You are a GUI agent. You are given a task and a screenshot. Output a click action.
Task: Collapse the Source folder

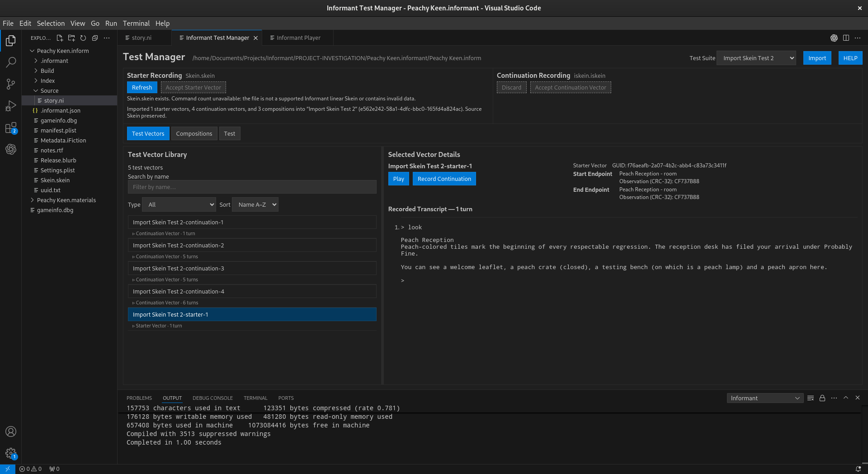pos(49,90)
